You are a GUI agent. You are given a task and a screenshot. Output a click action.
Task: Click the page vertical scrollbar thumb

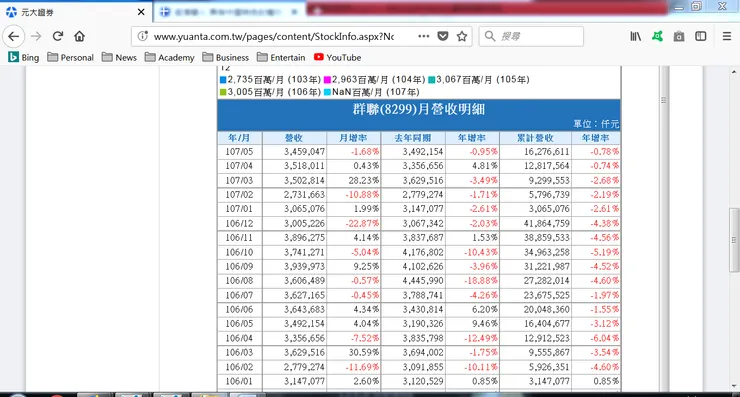coord(734,240)
